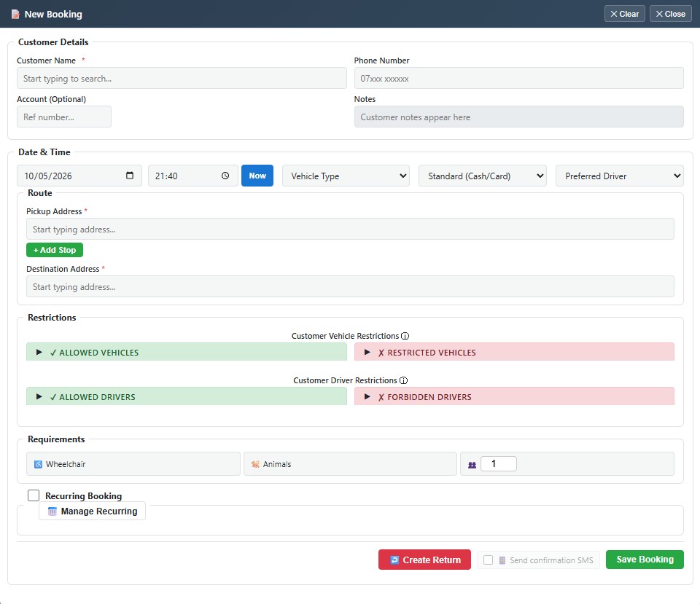The image size is (700, 604).
Task: Click the info icon beside Customer Vehicle Restrictions
Action: (x=405, y=336)
